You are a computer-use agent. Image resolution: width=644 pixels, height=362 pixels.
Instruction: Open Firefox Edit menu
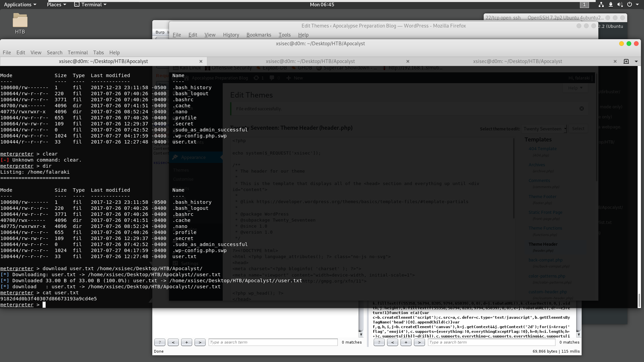(193, 35)
